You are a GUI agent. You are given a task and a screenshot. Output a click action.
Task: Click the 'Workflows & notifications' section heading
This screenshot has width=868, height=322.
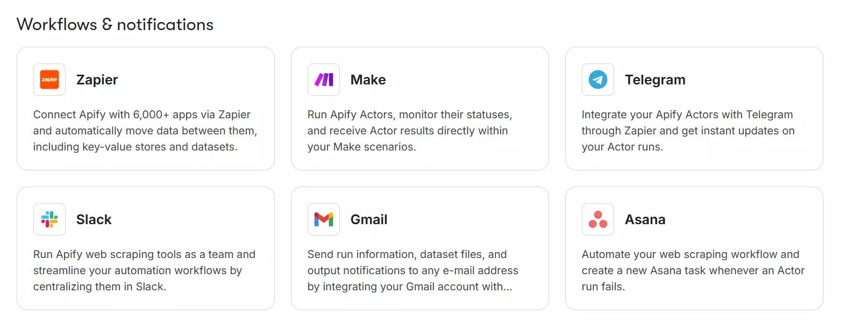115,25
